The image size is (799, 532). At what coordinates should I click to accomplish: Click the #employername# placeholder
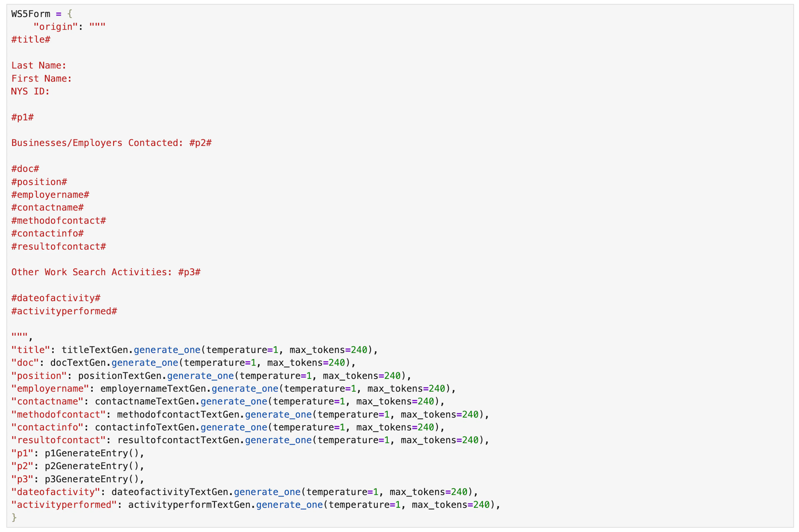[50, 195]
